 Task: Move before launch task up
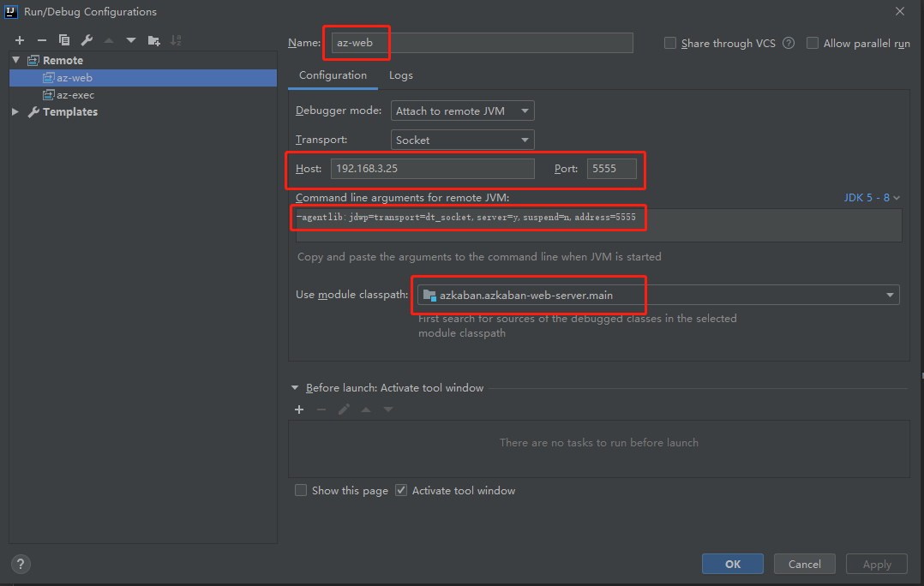point(366,410)
